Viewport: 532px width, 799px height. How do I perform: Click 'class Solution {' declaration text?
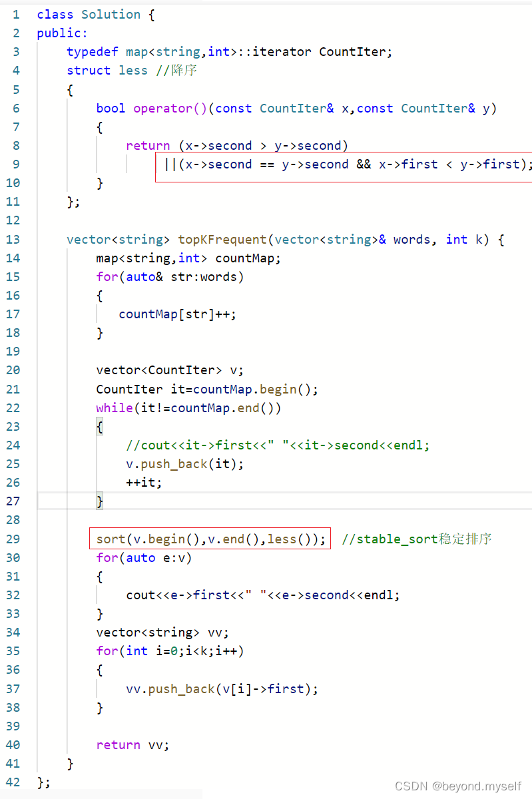point(96,14)
